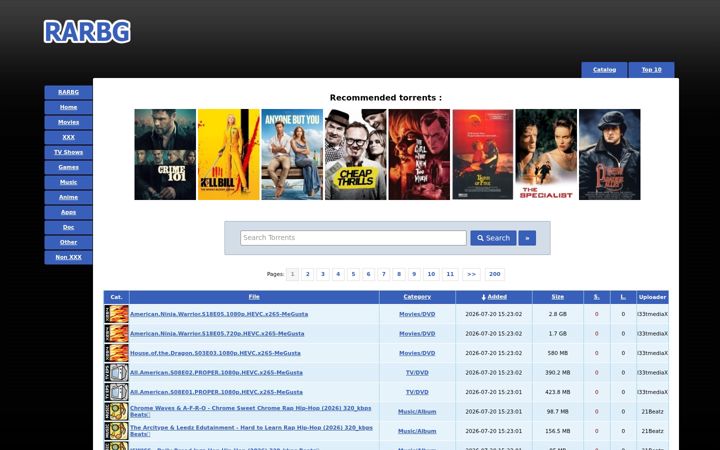Open the Top 10 tab

coord(652,70)
